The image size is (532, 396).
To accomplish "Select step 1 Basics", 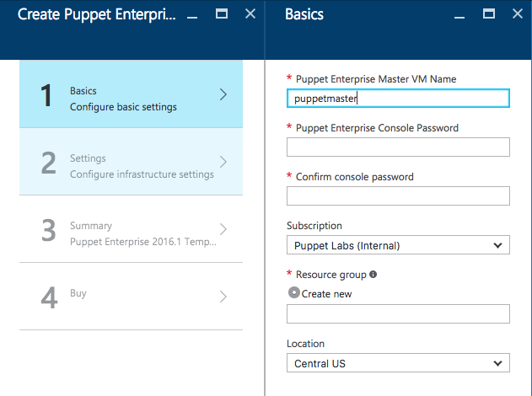I will (x=126, y=94).
